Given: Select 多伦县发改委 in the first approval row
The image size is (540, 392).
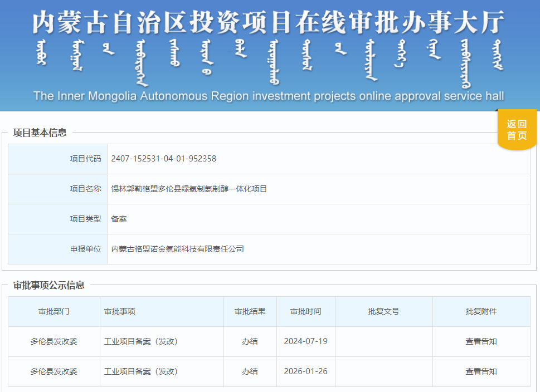Looking at the screenshot, I should 52,341.
